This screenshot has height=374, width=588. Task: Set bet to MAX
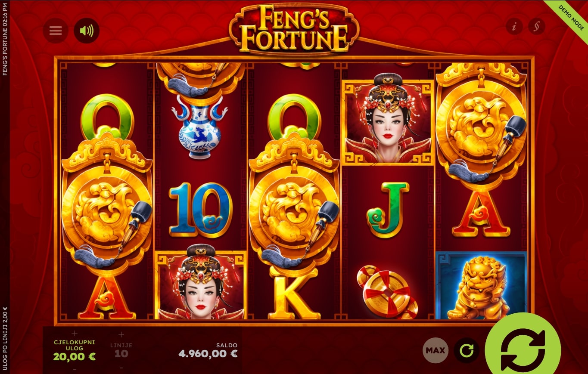click(436, 350)
